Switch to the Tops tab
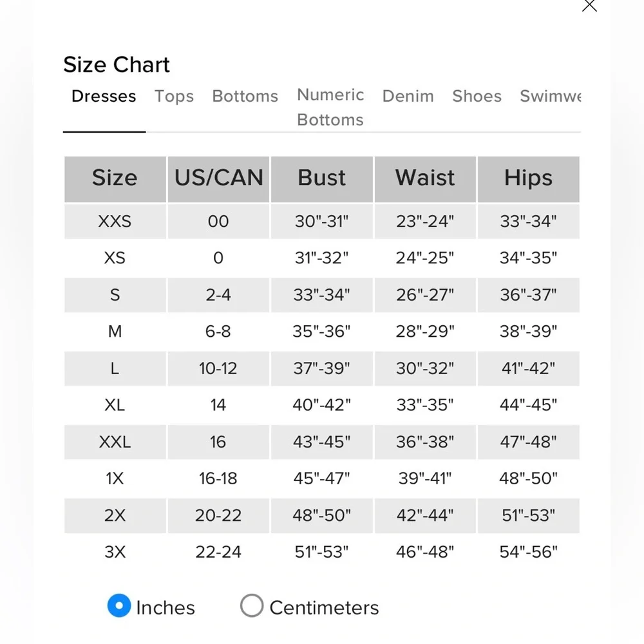 [174, 96]
